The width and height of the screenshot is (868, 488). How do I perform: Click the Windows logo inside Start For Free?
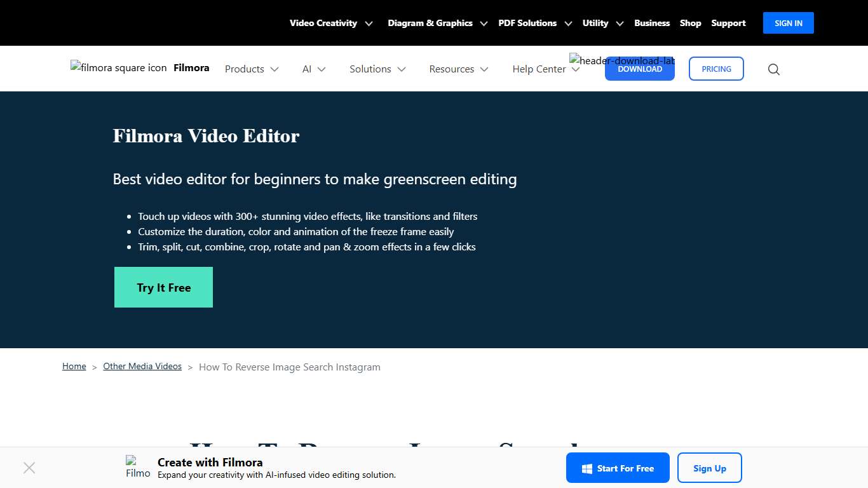(x=586, y=468)
